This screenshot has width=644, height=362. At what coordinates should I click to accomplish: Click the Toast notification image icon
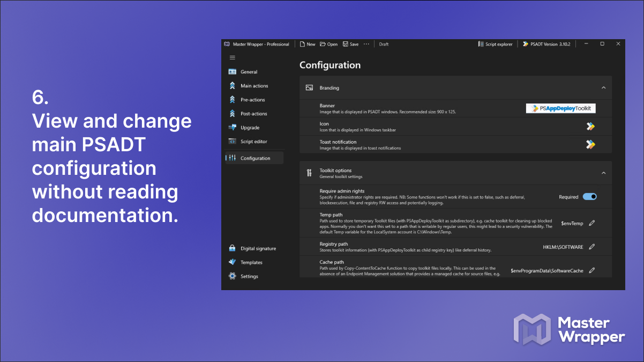click(x=590, y=144)
